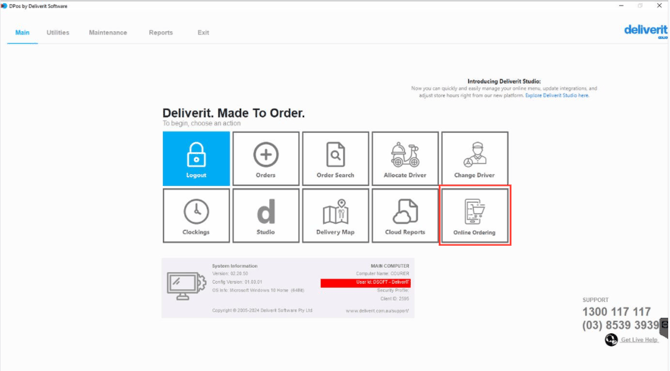Click the Logout padlock tile
Screen dimensions: 670x371
(196, 159)
